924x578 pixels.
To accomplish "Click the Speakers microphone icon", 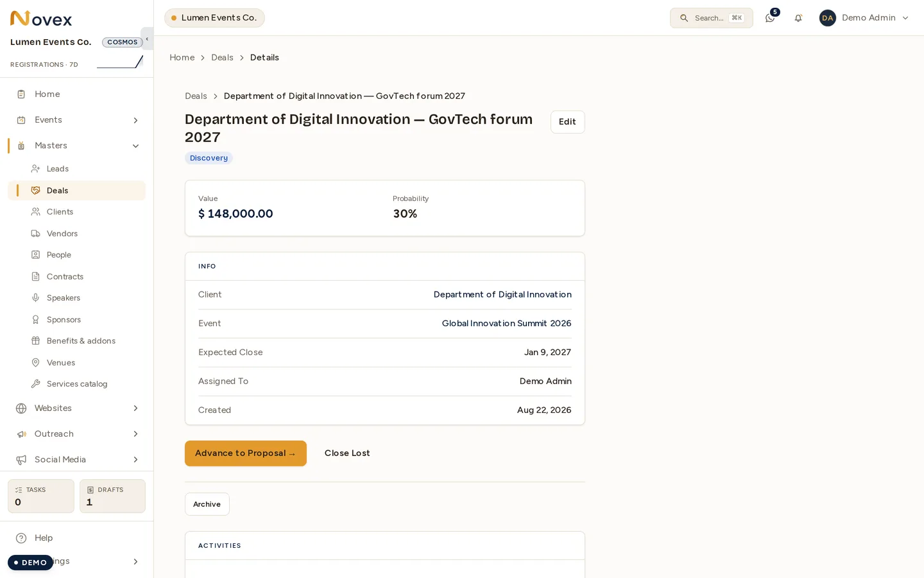I will click(x=36, y=298).
